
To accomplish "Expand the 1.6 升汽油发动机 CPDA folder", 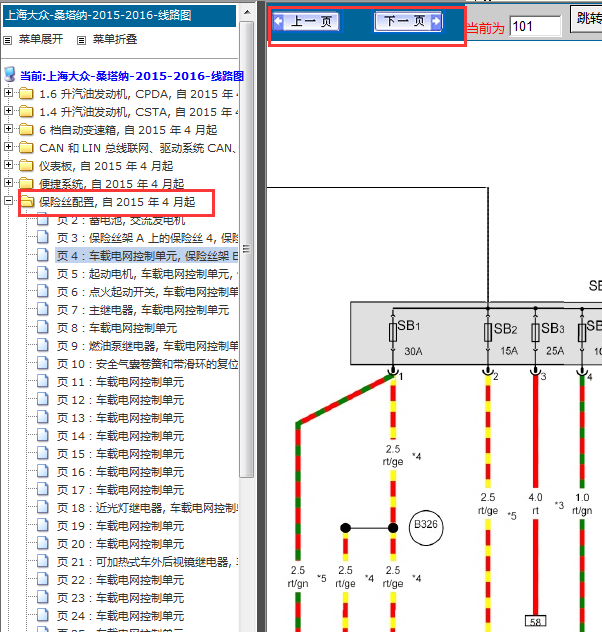I will point(8,93).
